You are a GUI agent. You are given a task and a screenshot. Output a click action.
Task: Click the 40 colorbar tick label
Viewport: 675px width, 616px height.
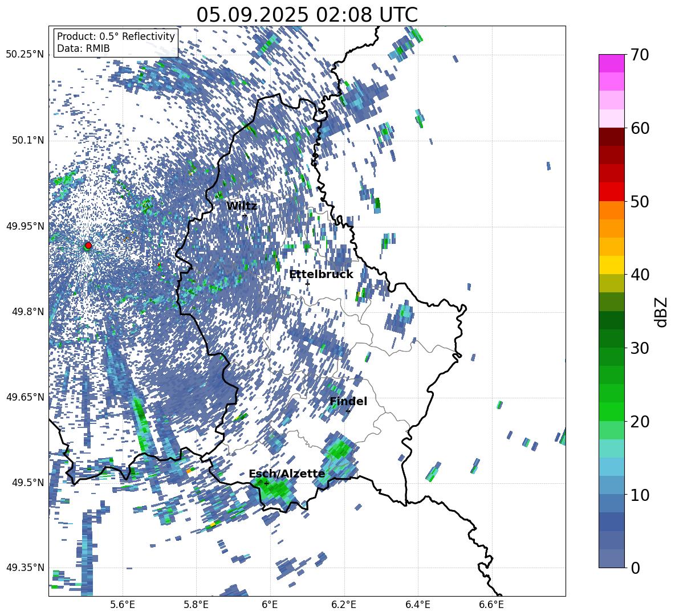coord(640,275)
